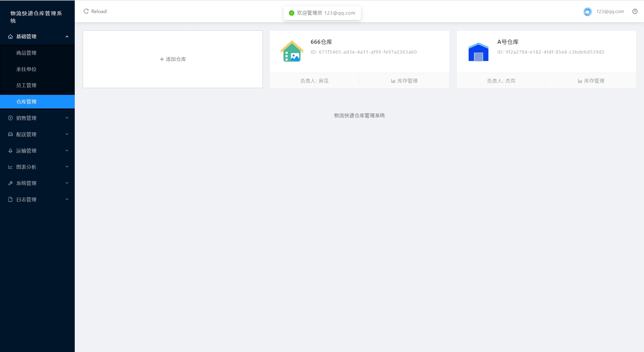Open the 商品管理 menu item
The width and height of the screenshot is (644, 352).
26,53
